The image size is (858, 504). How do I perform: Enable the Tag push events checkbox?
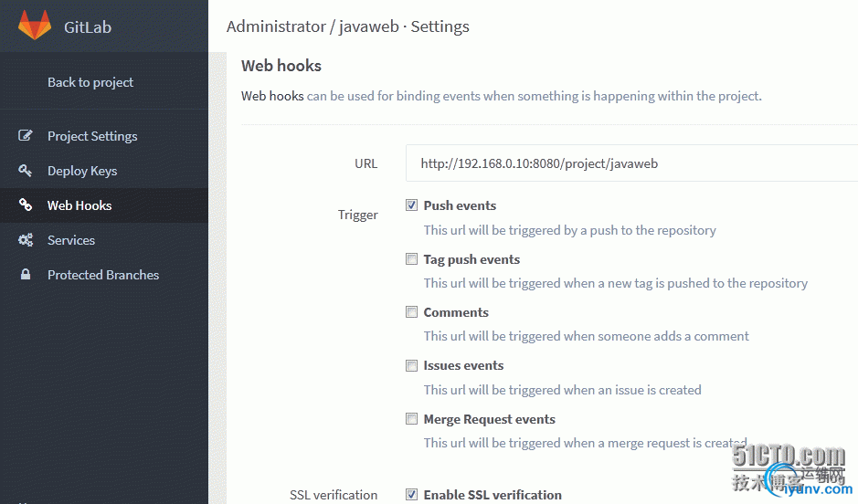(x=412, y=259)
